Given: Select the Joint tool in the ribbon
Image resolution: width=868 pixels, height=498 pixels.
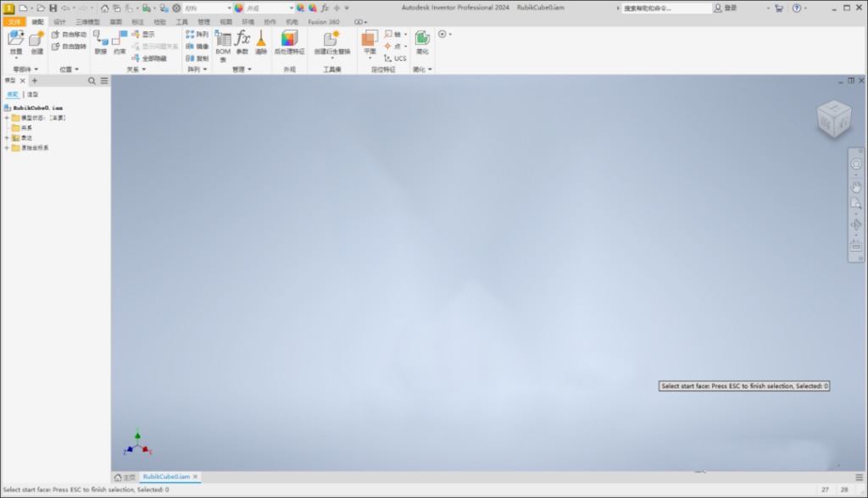Looking at the screenshot, I should coord(99,44).
